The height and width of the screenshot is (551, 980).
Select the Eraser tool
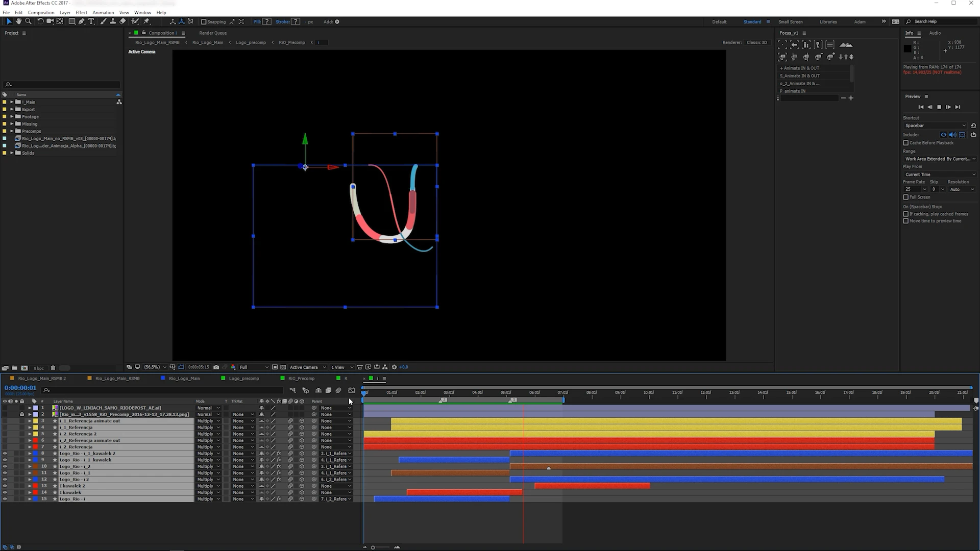[x=122, y=21]
